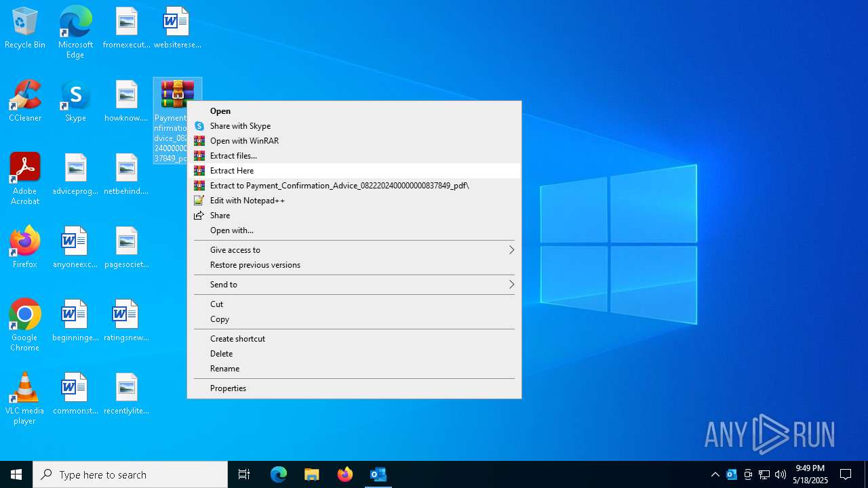Open File Explorer from the taskbar
The image size is (868, 488).
[x=311, y=474]
